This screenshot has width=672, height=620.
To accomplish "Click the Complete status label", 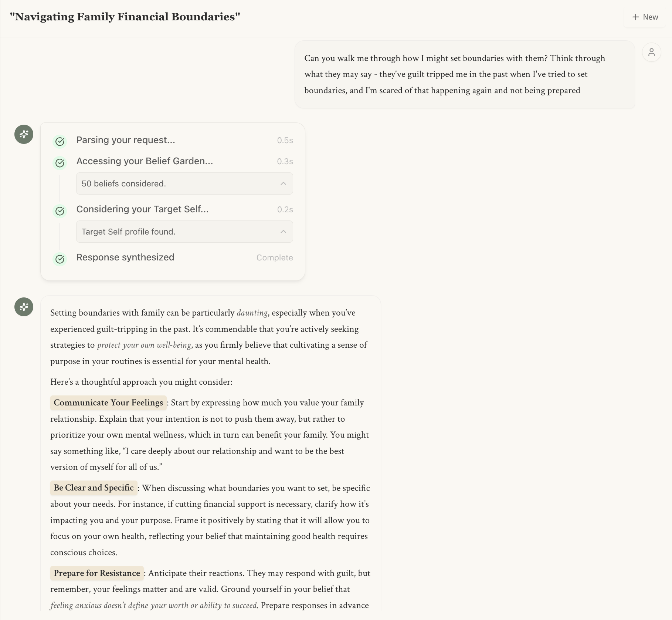I will (x=274, y=257).
